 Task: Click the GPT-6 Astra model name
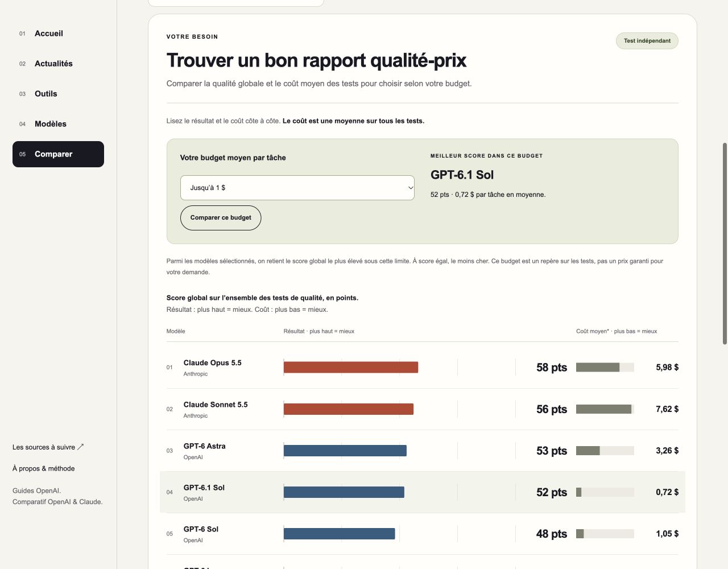[x=205, y=446]
